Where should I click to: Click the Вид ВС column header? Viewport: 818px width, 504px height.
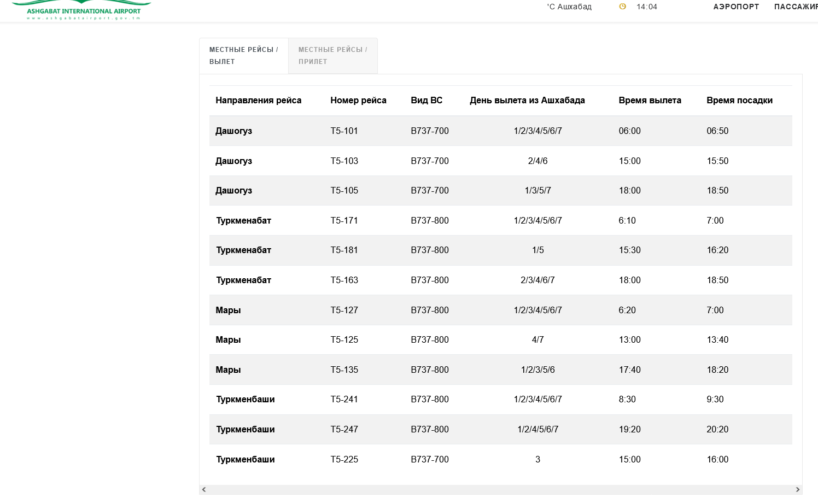[426, 100]
